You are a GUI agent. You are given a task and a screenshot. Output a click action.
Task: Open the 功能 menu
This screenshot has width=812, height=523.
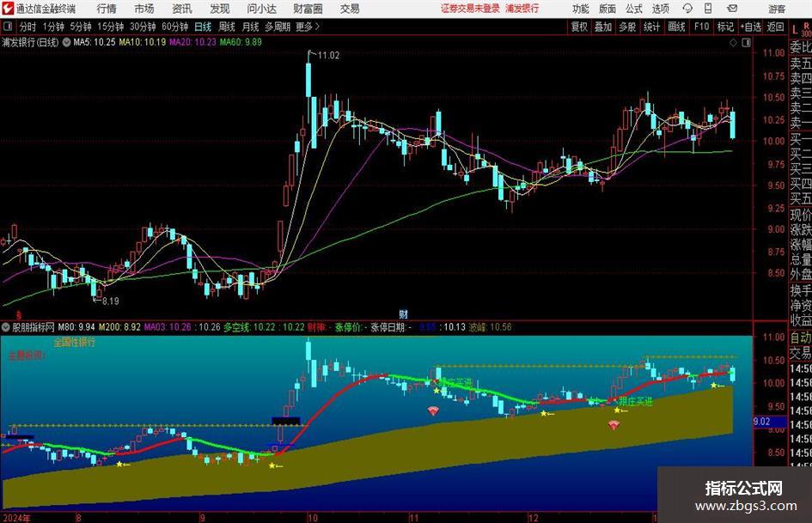click(581, 9)
